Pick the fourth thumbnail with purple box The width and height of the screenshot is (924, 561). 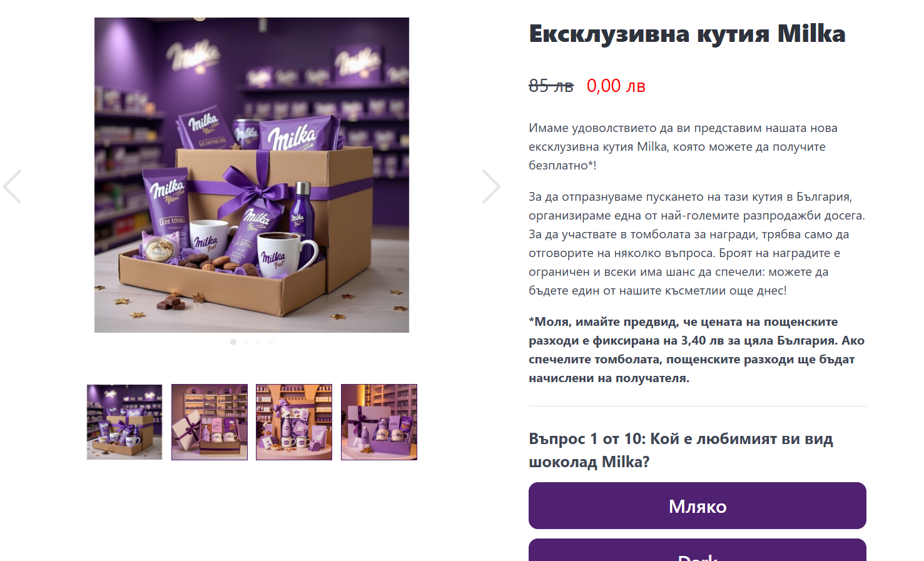379,422
